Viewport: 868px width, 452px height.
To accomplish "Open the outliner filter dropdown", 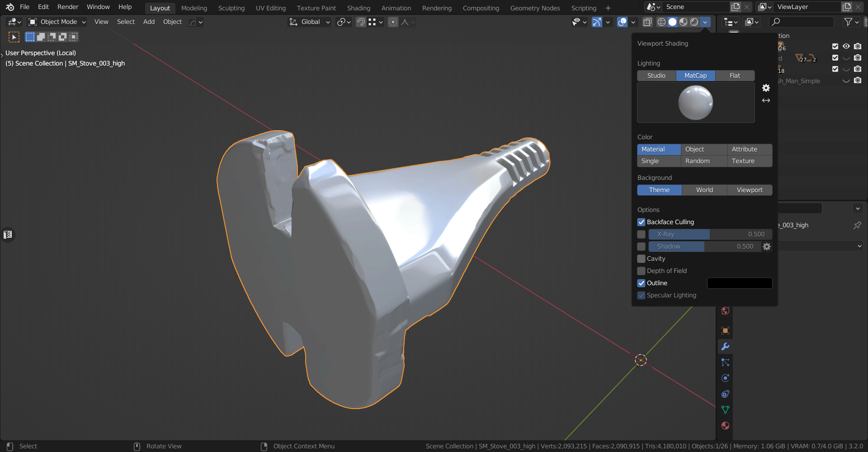I will (x=851, y=22).
